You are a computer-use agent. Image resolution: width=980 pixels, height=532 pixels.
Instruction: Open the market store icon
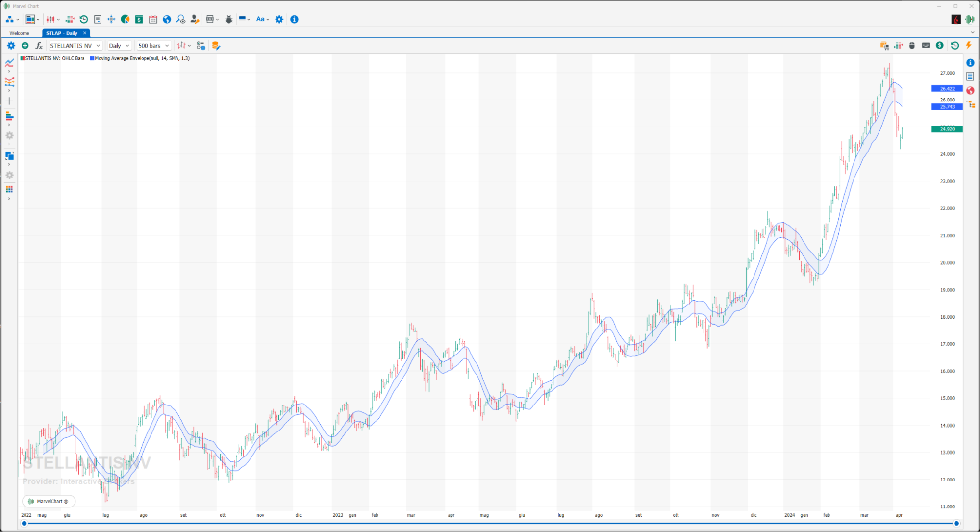(x=210, y=19)
